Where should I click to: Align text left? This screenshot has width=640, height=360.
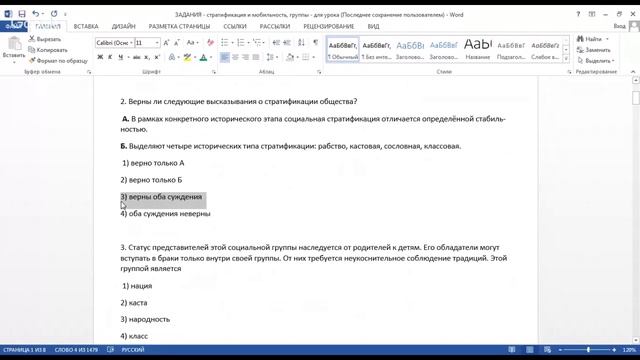click(x=224, y=58)
